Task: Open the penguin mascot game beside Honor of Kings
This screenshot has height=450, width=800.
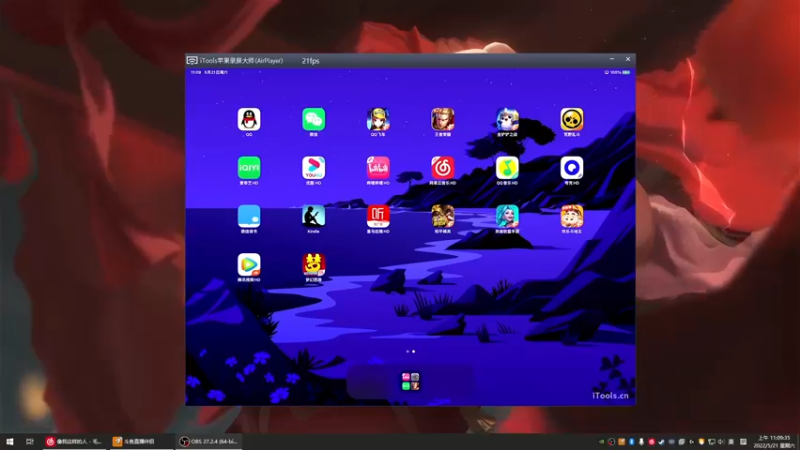Action: coord(507,119)
